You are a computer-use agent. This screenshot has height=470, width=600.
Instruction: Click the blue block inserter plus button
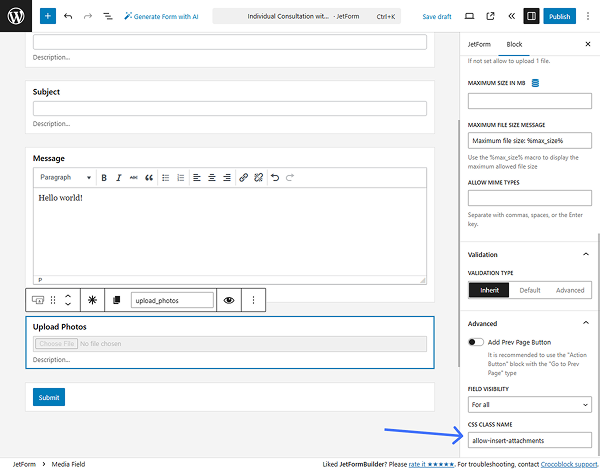click(x=48, y=16)
